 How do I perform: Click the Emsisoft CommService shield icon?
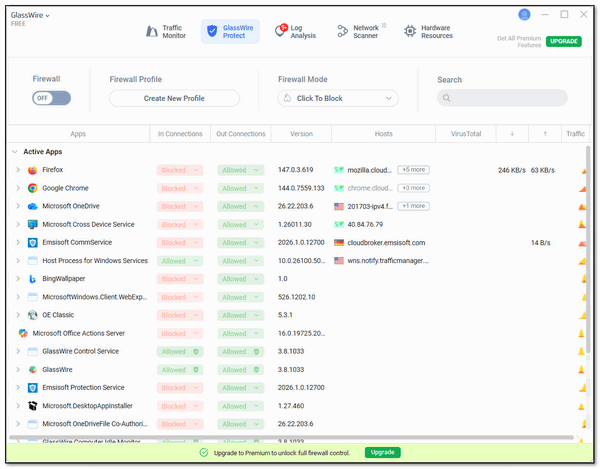(33, 243)
